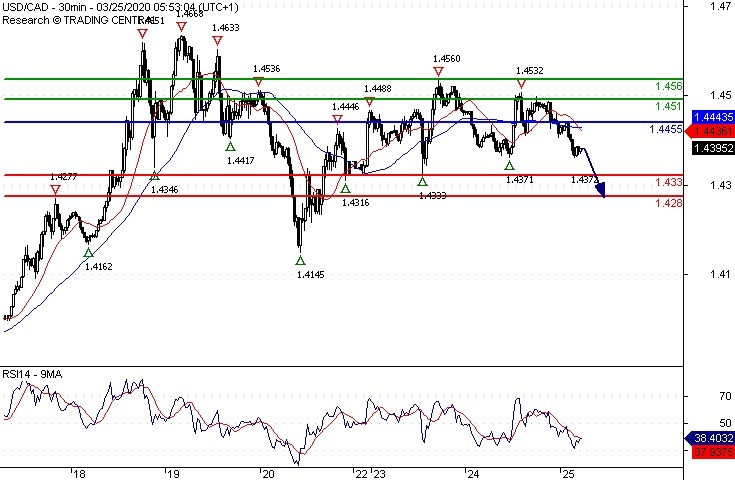
Task: Click the 1.4417 price label
Action: pos(240,161)
